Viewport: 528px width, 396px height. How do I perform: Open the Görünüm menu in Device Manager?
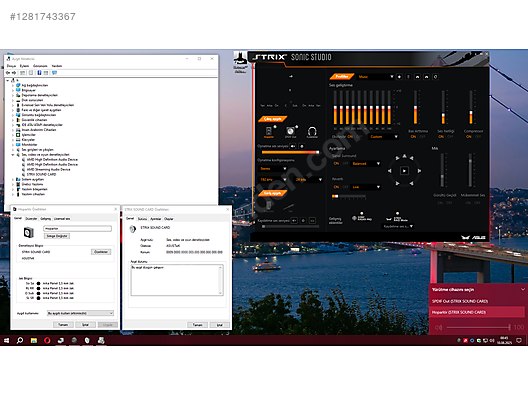click(40, 66)
